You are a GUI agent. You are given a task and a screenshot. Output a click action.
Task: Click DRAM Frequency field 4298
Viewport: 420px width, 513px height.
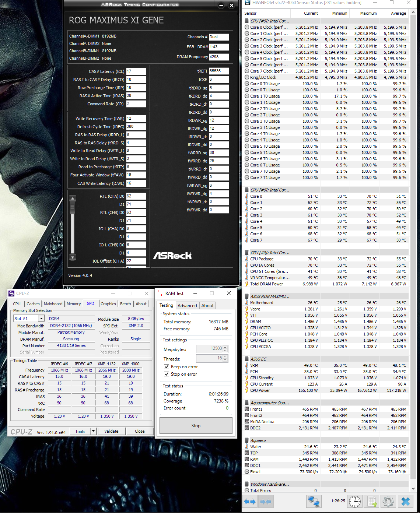(219, 57)
